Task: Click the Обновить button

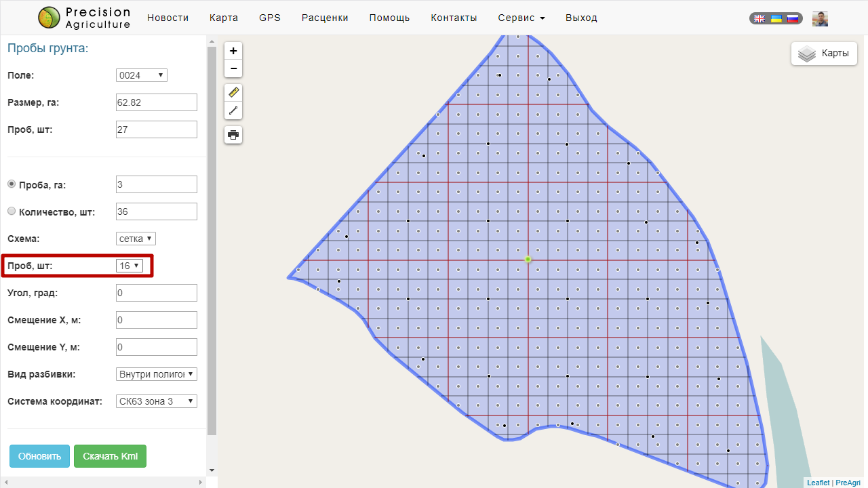Action: point(39,456)
